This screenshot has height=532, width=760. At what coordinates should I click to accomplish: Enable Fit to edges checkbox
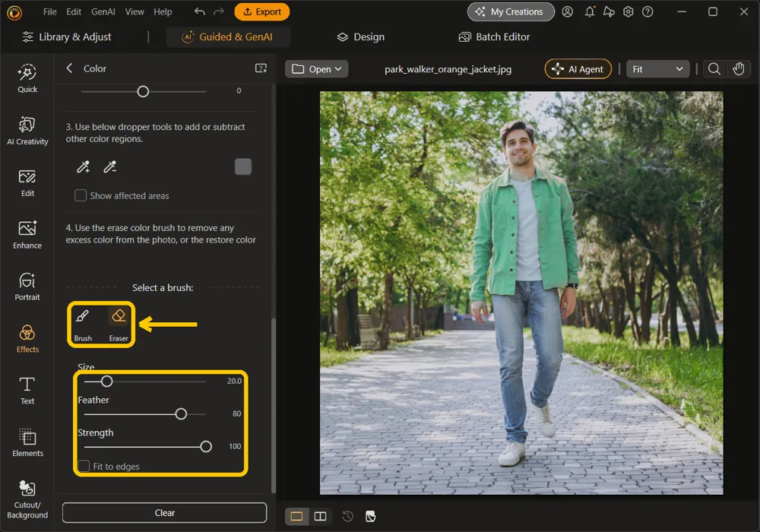point(84,466)
